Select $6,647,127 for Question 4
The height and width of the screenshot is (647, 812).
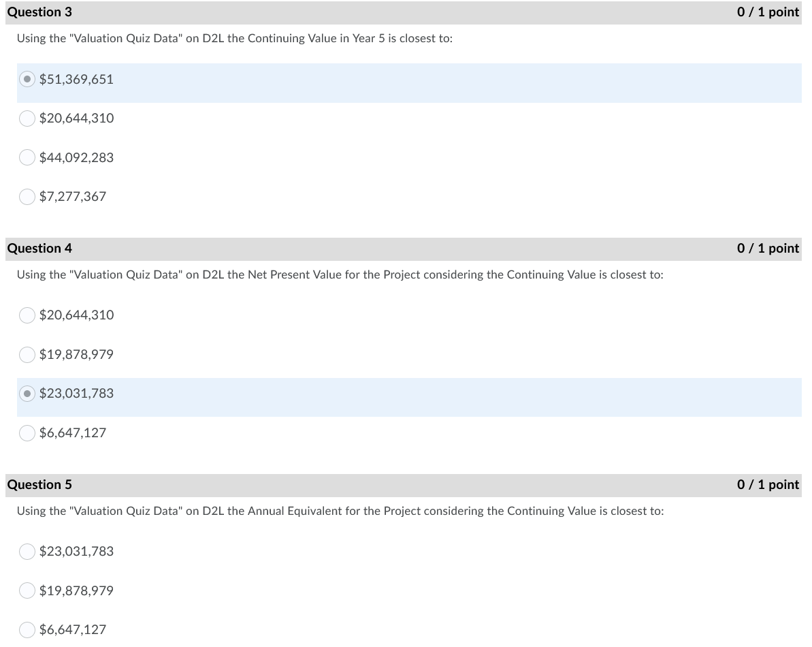click(x=27, y=432)
